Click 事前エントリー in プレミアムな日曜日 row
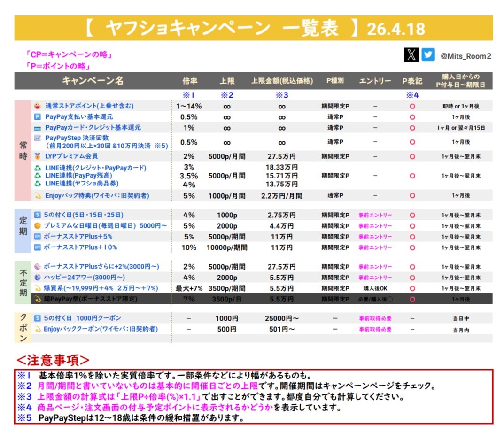This screenshot has height=440, width=504. coord(375,226)
